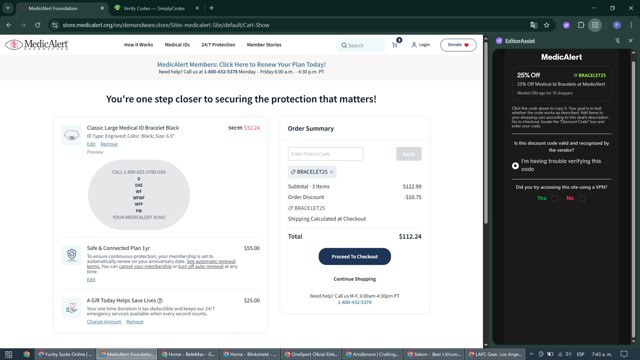Click Change Amount for the gift

(104, 322)
